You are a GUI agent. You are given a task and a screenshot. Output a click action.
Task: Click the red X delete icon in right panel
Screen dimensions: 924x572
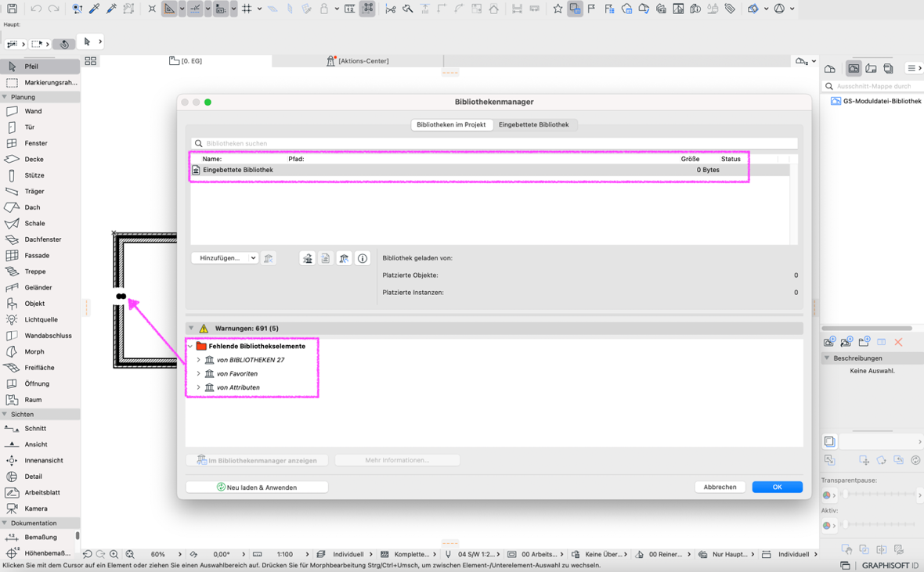click(x=898, y=342)
